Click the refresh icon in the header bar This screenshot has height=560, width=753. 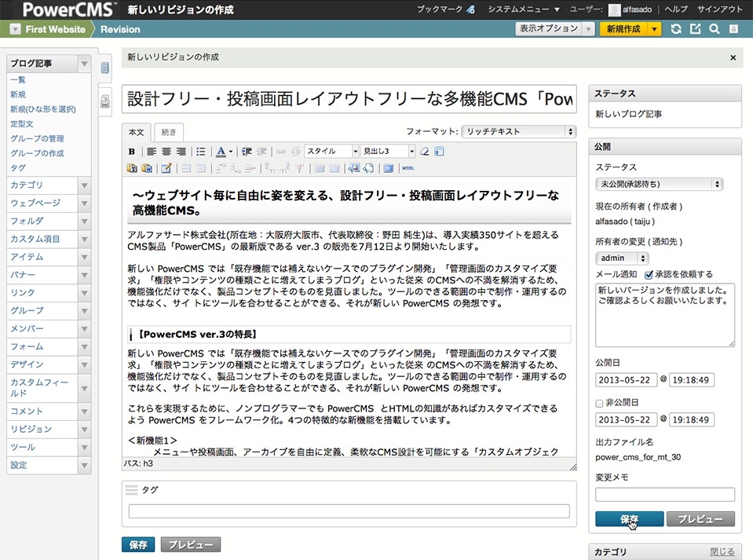[676, 29]
